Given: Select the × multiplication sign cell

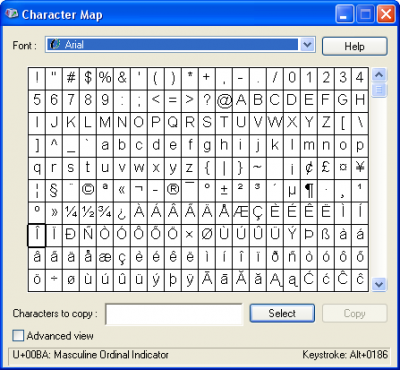Looking at the screenshot, I should [x=190, y=235].
